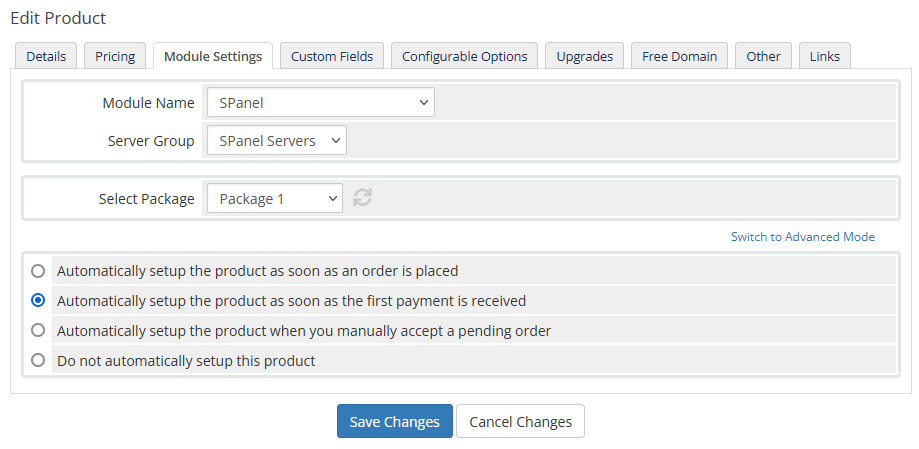919x449 pixels.
Task: Open the Custom Fields tab
Action: pos(332,56)
